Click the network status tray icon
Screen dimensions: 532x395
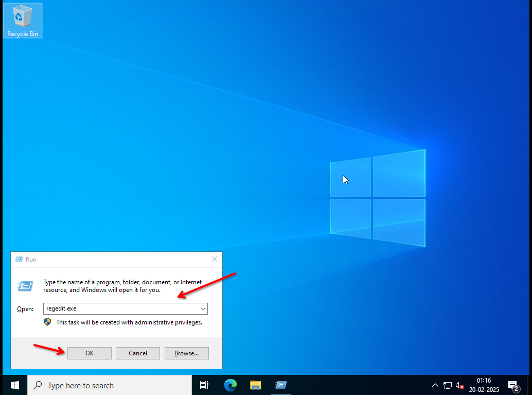coord(448,385)
